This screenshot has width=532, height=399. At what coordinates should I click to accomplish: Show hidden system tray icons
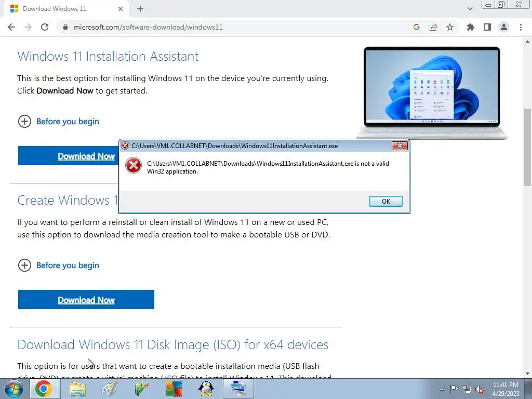(442, 389)
